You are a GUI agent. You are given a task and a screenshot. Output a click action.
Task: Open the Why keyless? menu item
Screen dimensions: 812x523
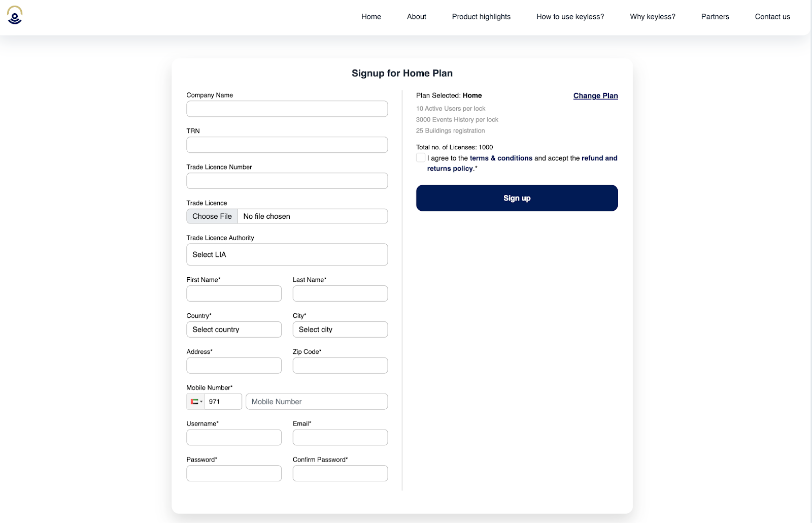pos(653,17)
